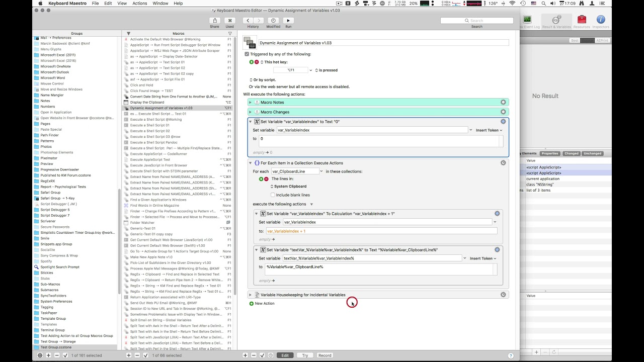Delete selected macro with minus below Macros list
Viewport: 644px width, 362px height.
(x=137, y=355)
